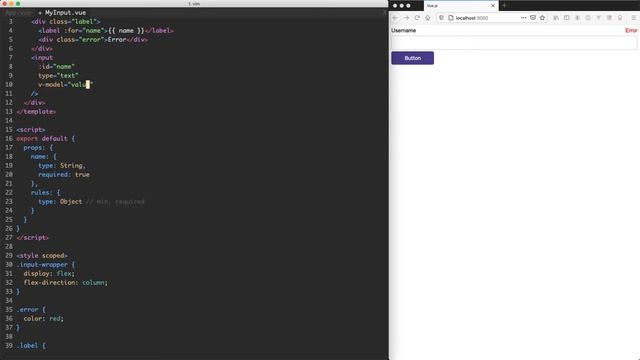Click the purple Button
The image size is (640, 360).
(412, 58)
